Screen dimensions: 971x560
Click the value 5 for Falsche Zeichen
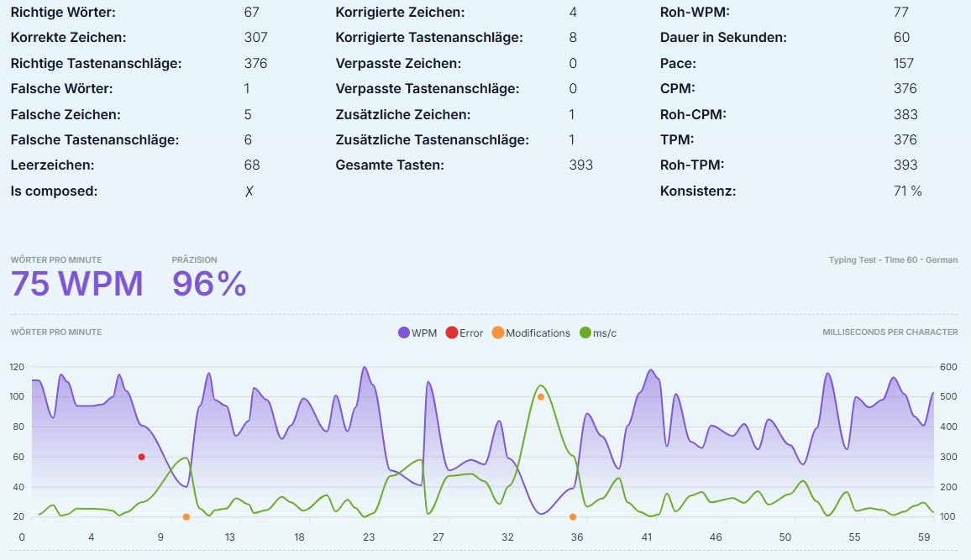[248, 114]
